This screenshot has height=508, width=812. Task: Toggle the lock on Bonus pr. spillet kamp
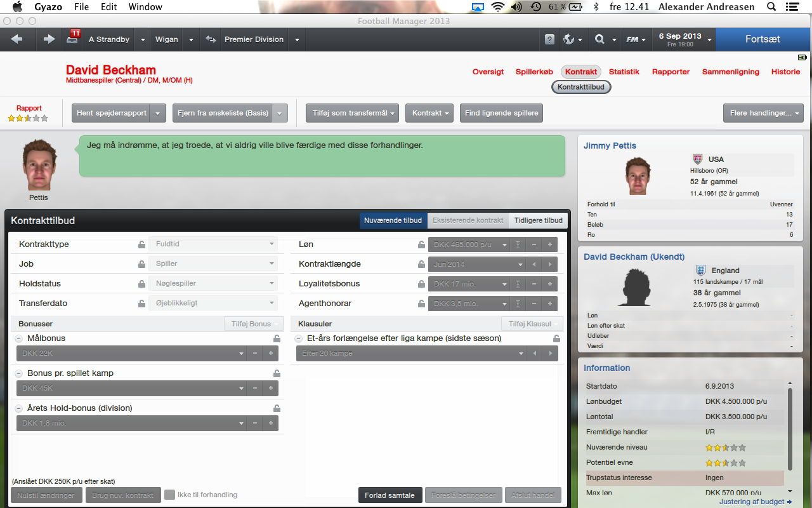[277, 373]
